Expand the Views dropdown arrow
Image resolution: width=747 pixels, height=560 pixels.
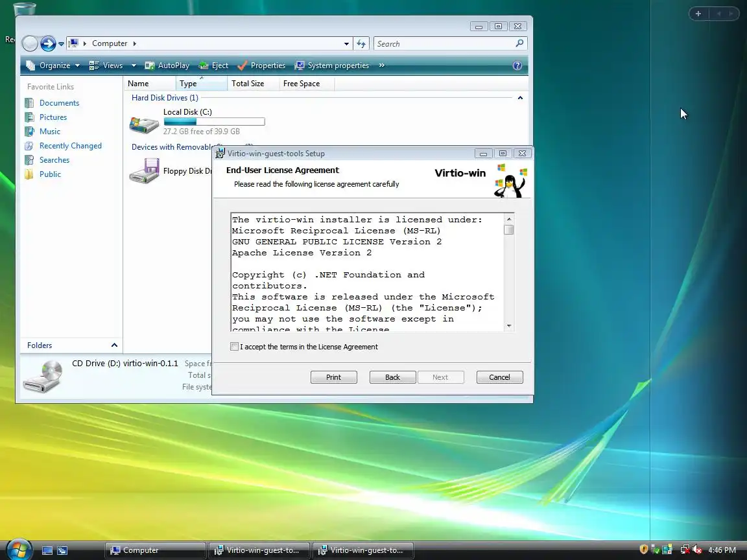[x=134, y=65]
